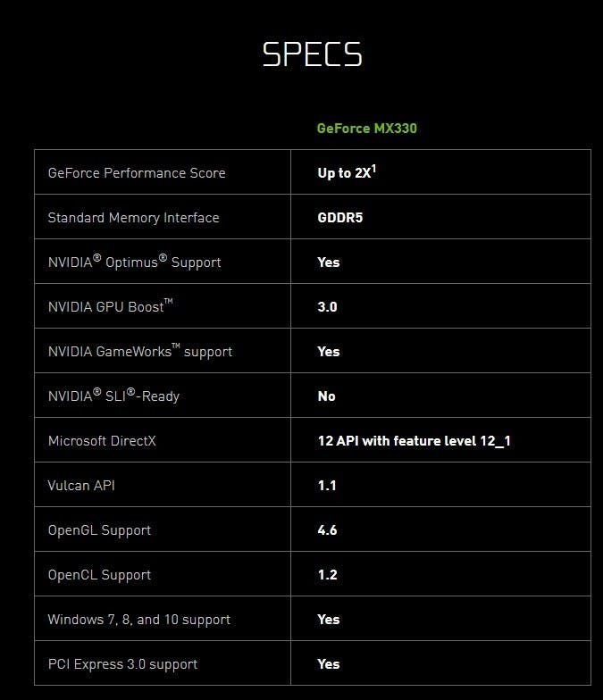
Task: Open footnote 1 beside Up to 2X
Action: point(374,167)
